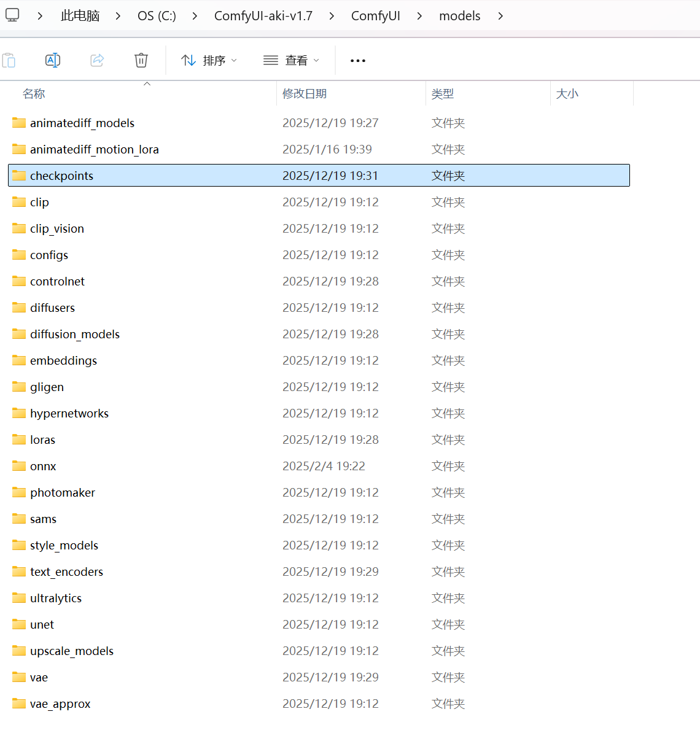Open the three-dot more options menu
This screenshot has height=752, width=700.
click(x=358, y=61)
